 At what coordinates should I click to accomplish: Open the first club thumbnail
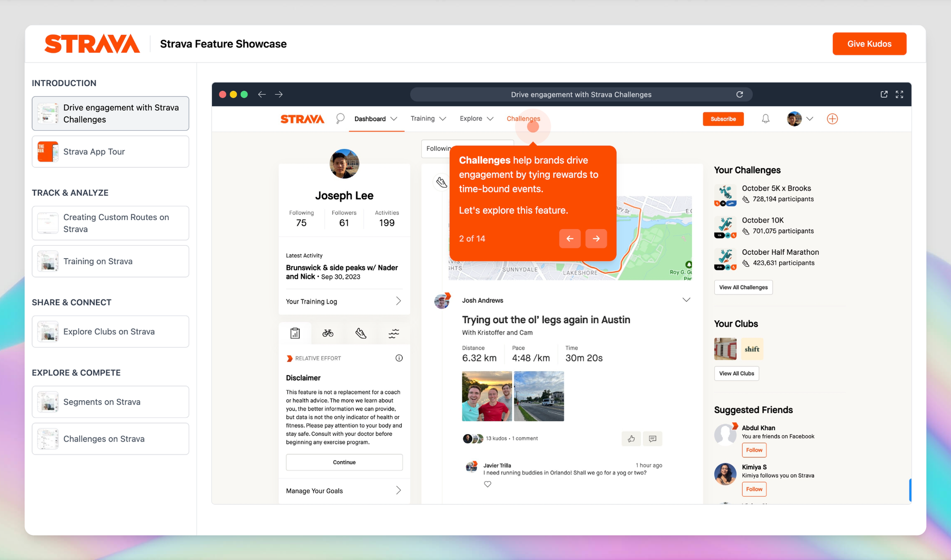725,349
